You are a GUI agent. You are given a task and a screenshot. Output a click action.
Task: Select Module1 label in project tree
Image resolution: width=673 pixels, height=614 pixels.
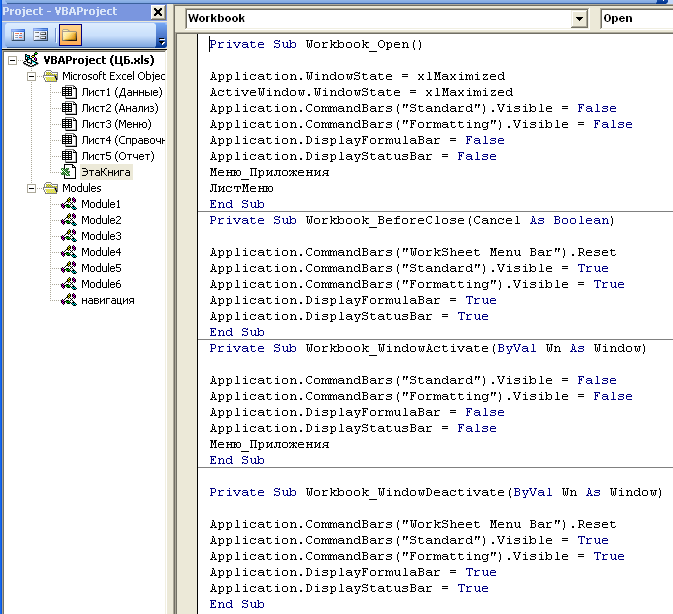point(101,204)
